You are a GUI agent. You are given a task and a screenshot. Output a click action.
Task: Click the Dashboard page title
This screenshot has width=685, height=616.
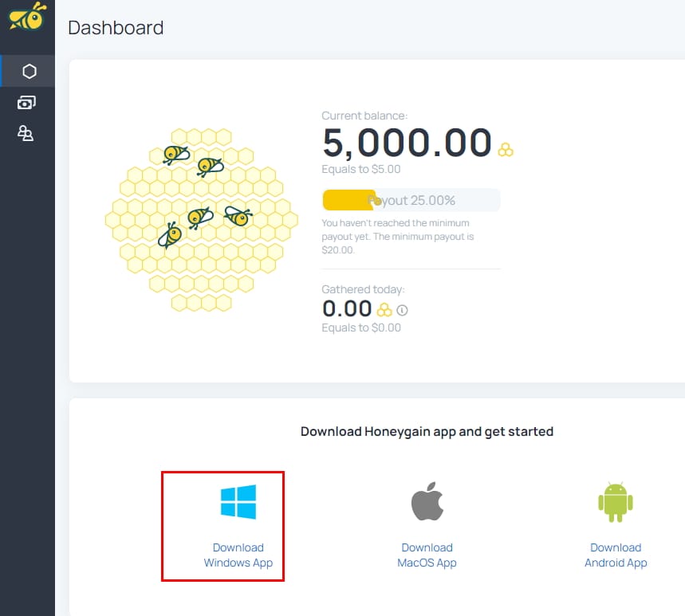coord(116,28)
